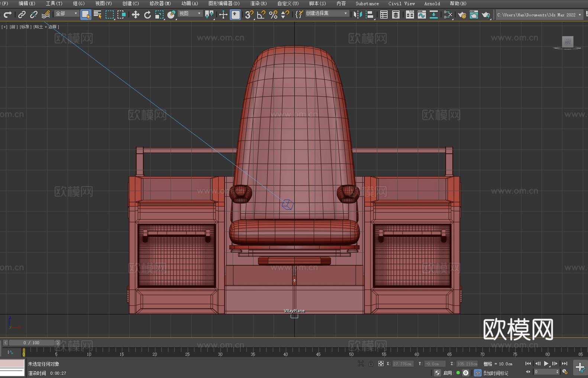Toggle the Selection Lock padlock

[x=371, y=364]
